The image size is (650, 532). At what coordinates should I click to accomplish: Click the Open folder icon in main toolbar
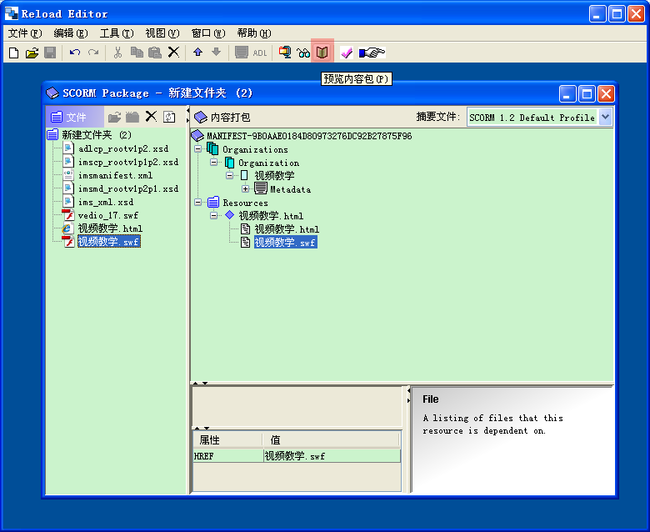click(x=32, y=53)
